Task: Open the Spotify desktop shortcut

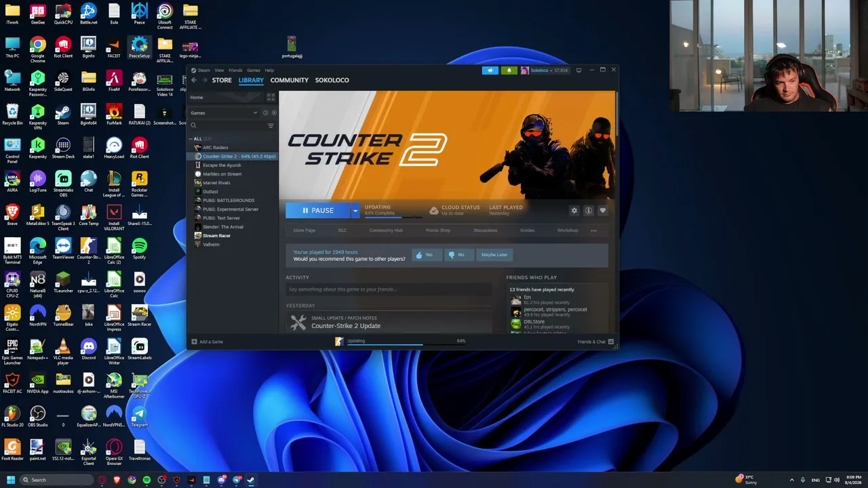Action: 140,248
